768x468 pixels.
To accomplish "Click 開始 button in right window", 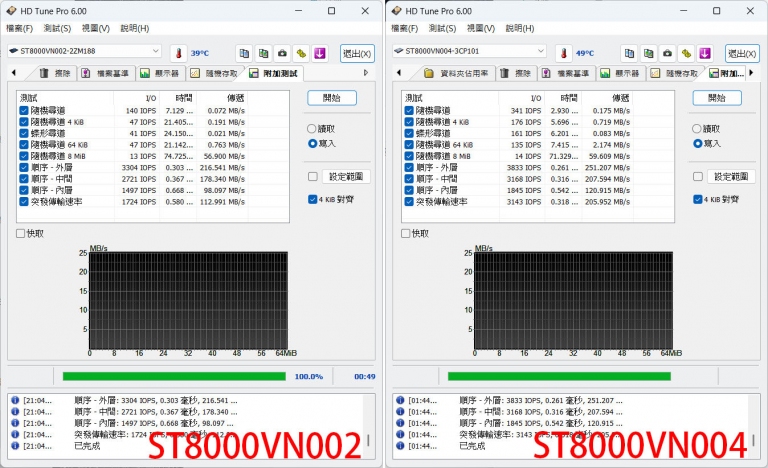I will click(x=717, y=98).
